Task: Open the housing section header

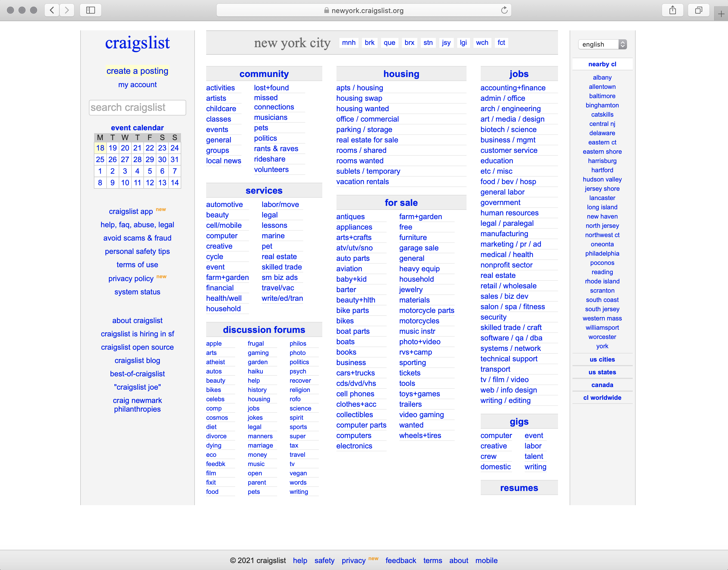Action: point(401,74)
